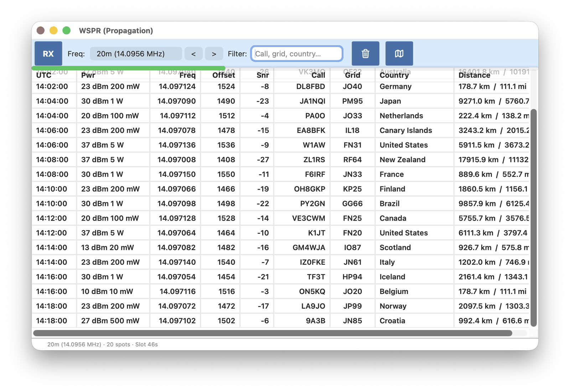Click the WSPR (Propagation) window title
The image size is (570, 392).
click(116, 31)
